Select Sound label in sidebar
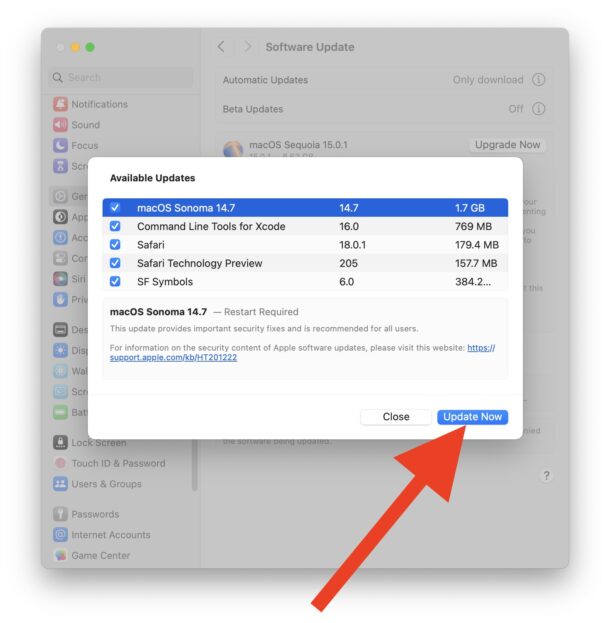This screenshot has width=610, height=623. [85, 125]
